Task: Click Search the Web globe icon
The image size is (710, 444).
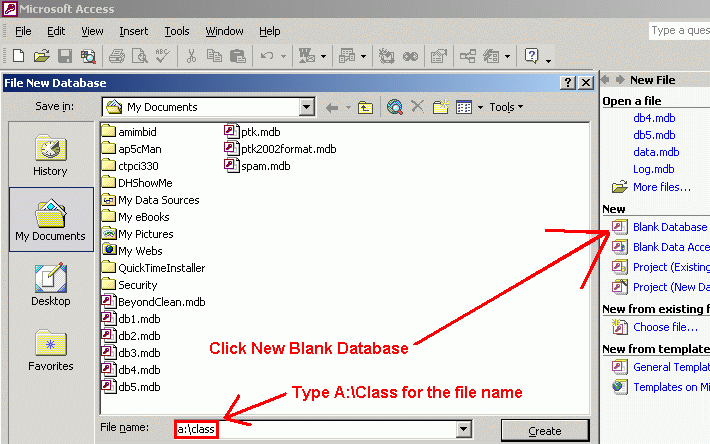Action: coord(395,107)
